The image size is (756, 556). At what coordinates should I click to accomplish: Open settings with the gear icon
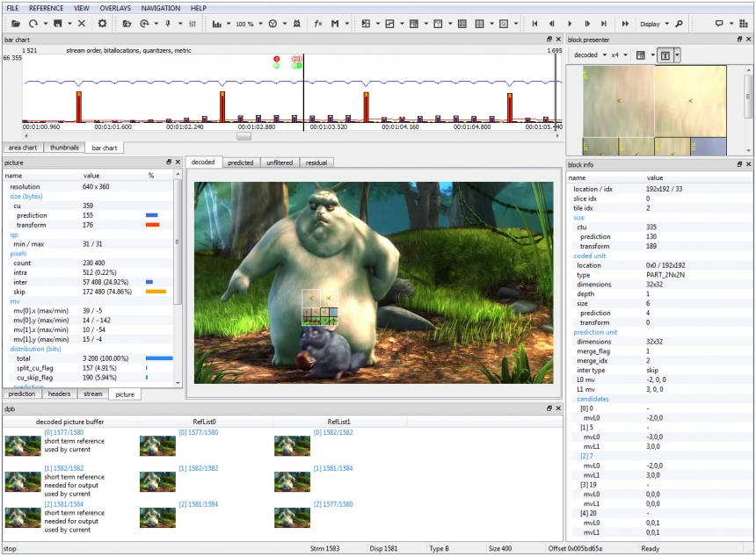(x=102, y=24)
